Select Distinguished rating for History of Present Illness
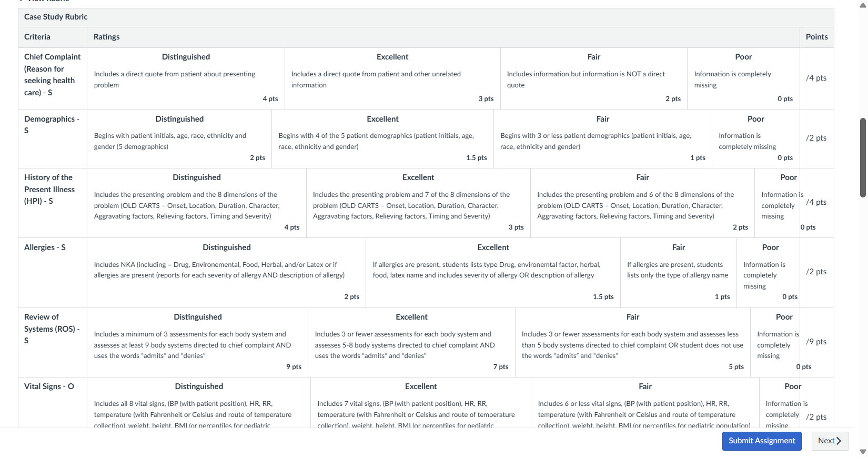 point(197,203)
